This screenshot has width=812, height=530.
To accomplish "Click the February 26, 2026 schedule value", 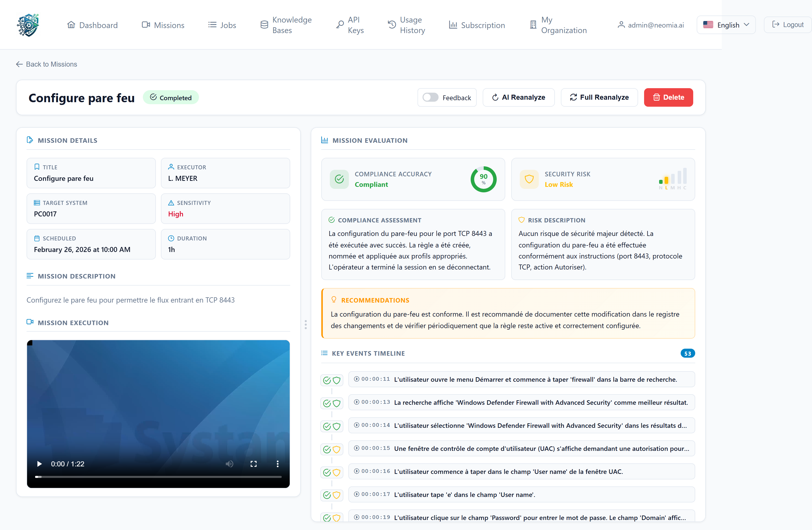I will 82,249.
